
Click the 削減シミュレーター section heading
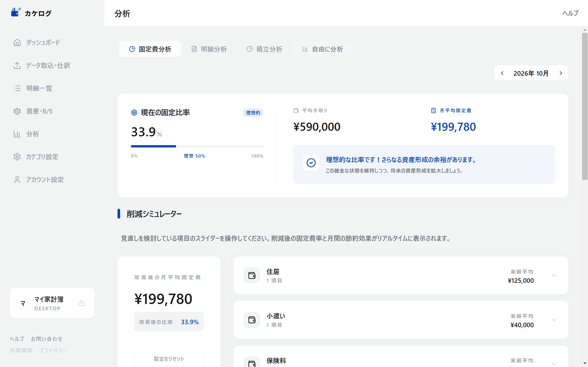click(154, 214)
